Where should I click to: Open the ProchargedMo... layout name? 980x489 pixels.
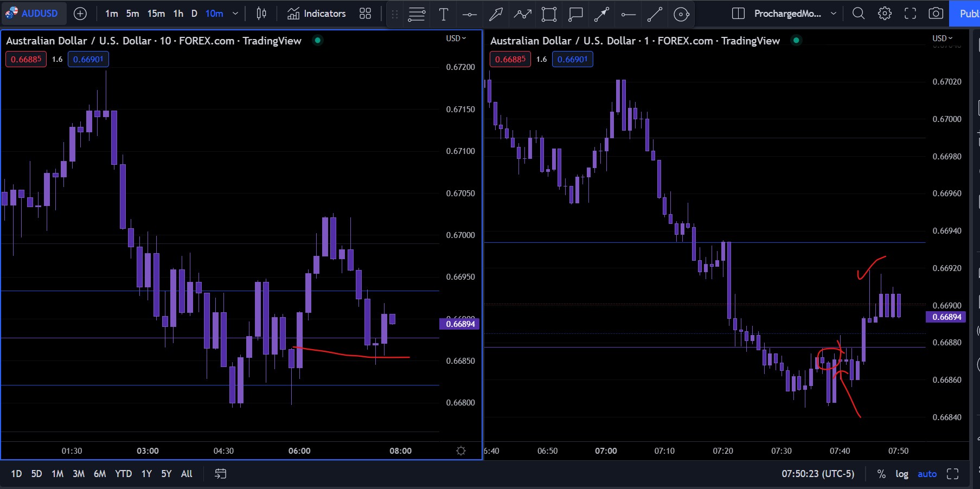tap(787, 14)
